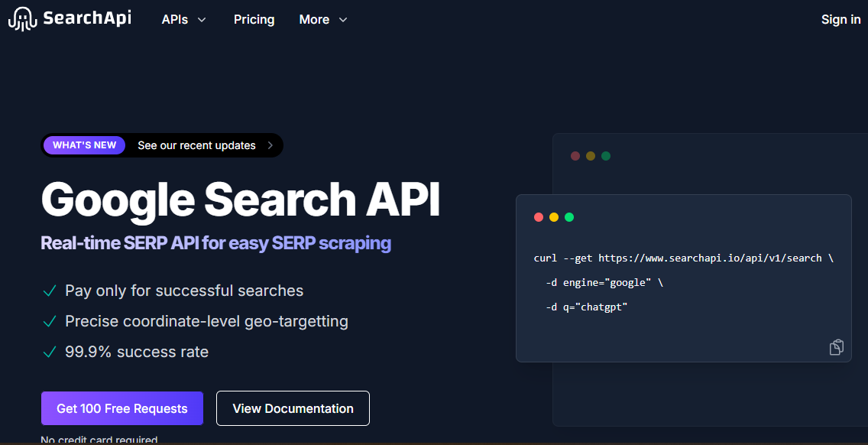Click the checkmark beside "Precise coordinate-level geo-targetting"

point(50,322)
